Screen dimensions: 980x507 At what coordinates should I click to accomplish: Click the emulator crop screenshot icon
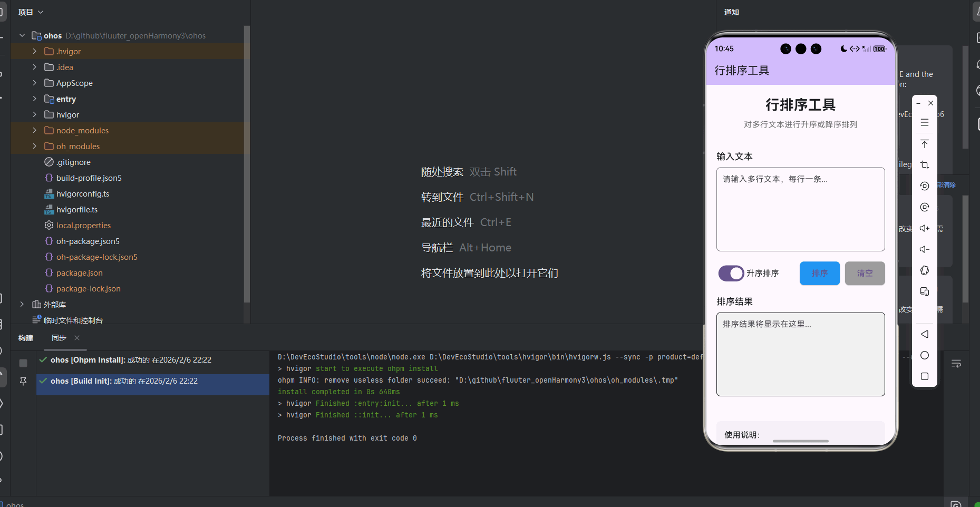coord(925,165)
